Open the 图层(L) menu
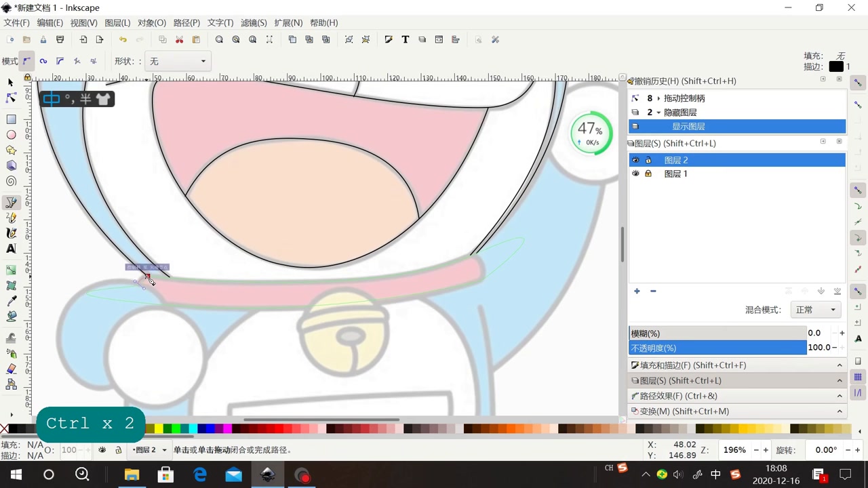 coord(117,22)
